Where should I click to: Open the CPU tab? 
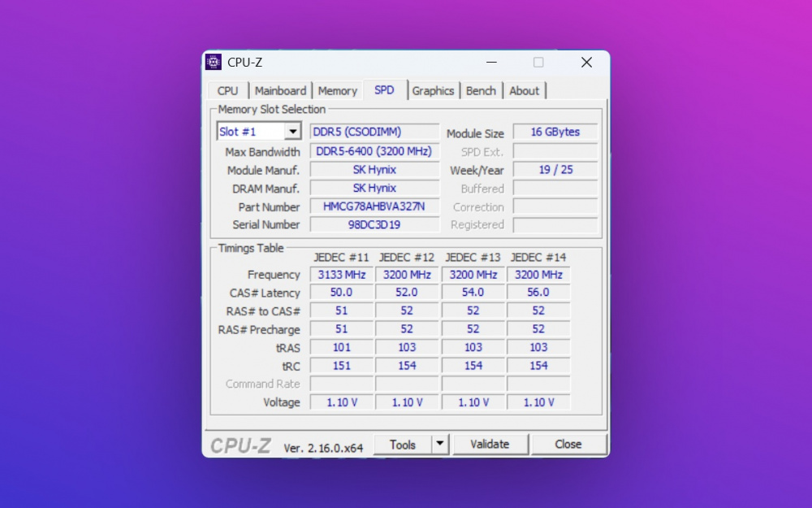tap(227, 91)
